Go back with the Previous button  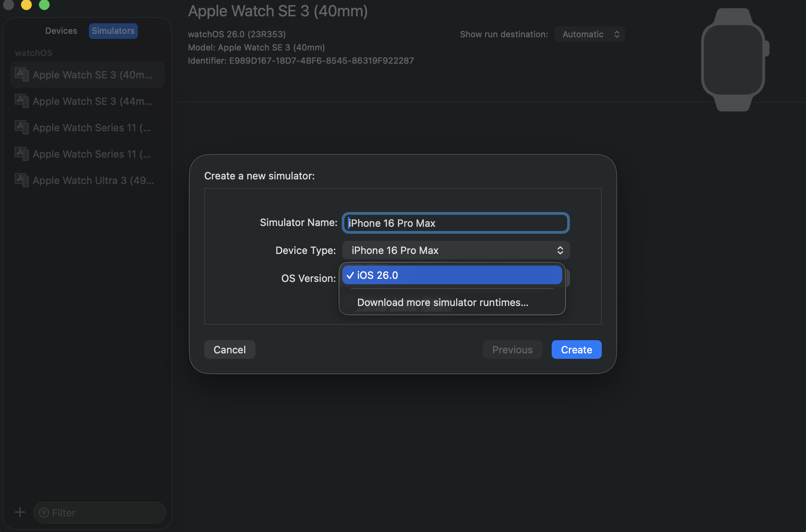(x=512, y=349)
